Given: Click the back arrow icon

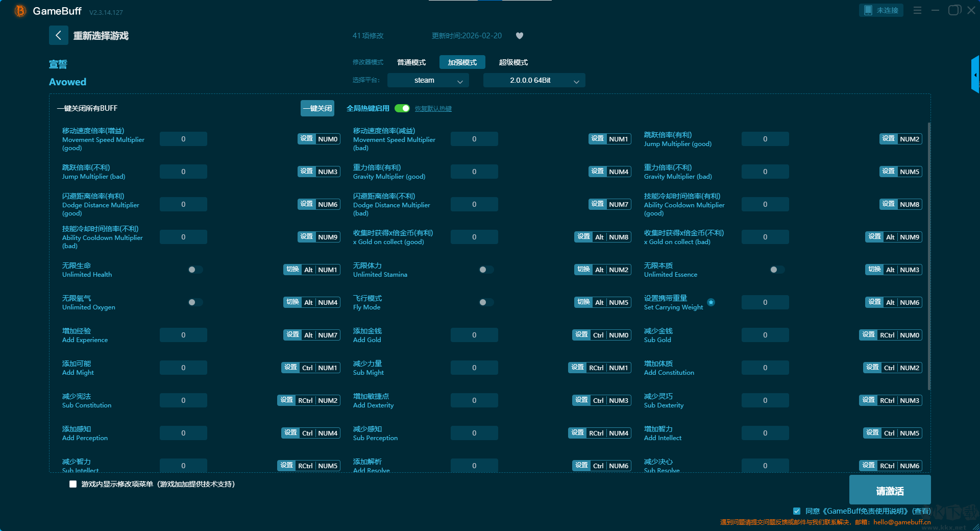Looking at the screenshot, I should click(x=58, y=35).
